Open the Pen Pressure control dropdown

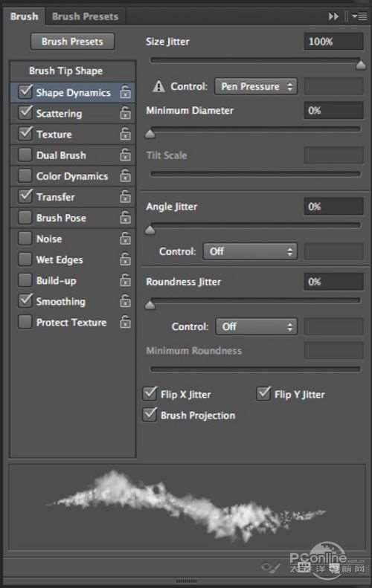click(256, 87)
